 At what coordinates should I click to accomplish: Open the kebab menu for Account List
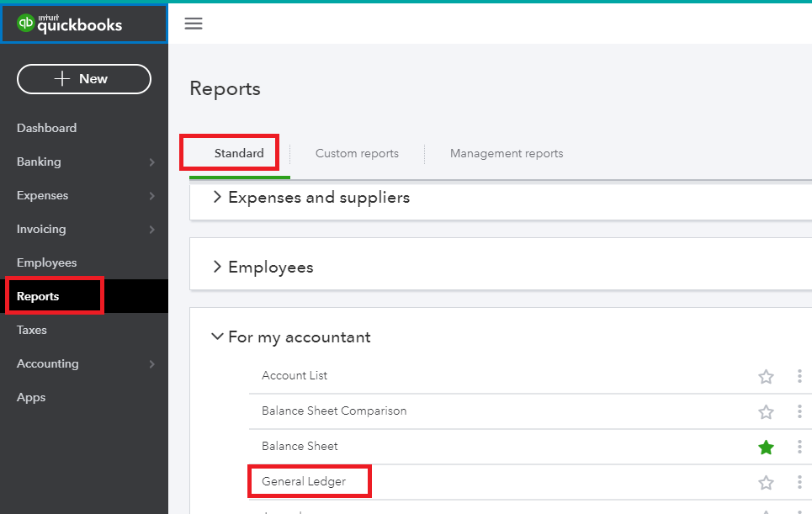point(799,376)
